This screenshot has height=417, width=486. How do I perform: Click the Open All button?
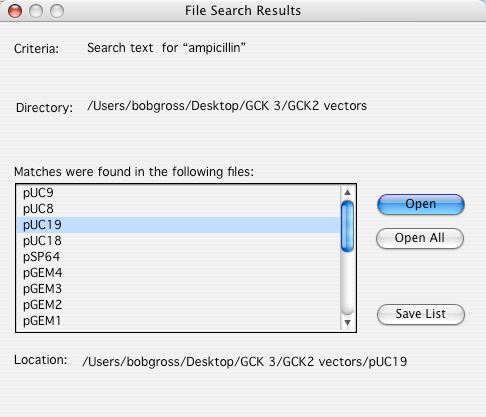pyautogui.click(x=420, y=238)
